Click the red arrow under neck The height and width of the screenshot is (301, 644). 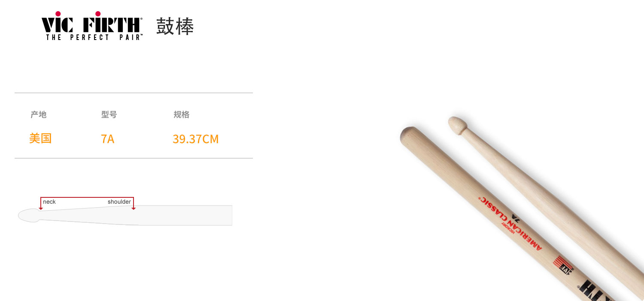[x=41, y=209]
